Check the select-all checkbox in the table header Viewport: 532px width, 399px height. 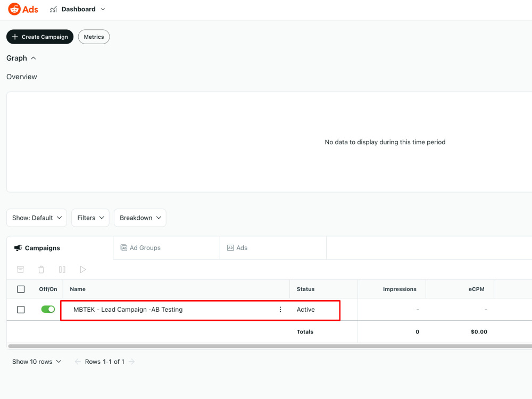[21, 289]
